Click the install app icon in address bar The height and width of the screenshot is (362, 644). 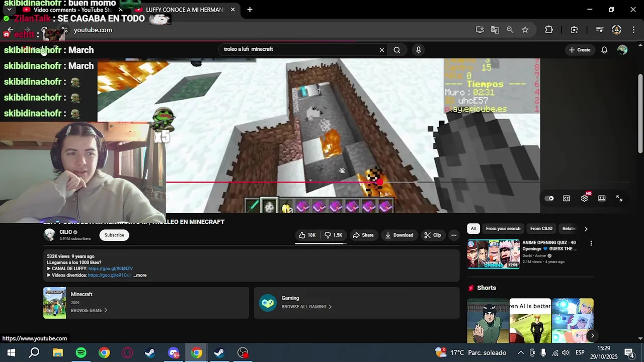pos(479,30)
